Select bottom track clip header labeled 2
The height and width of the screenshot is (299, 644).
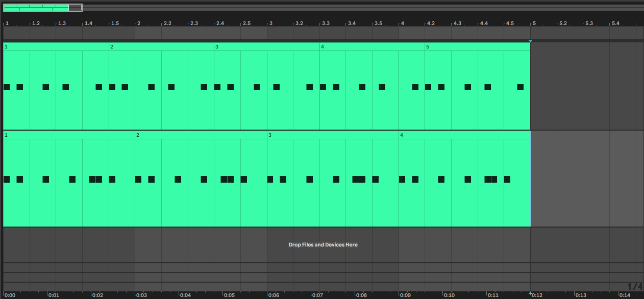point(200,135)
